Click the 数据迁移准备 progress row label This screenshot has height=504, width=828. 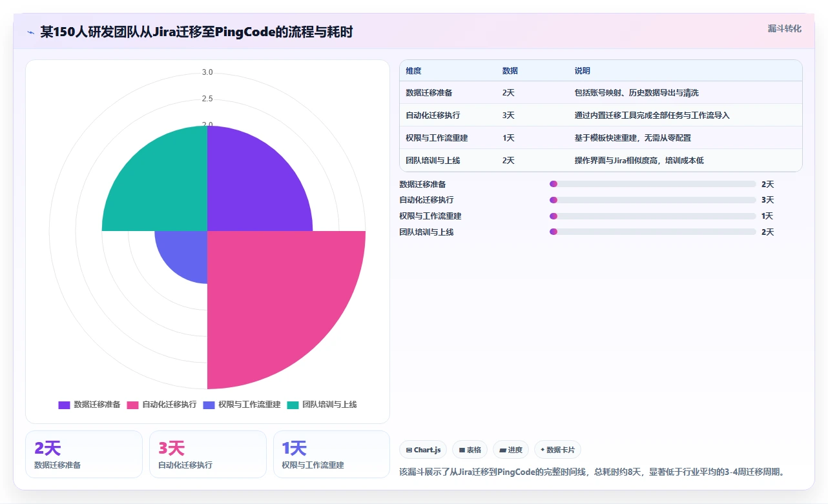[422, 185]
